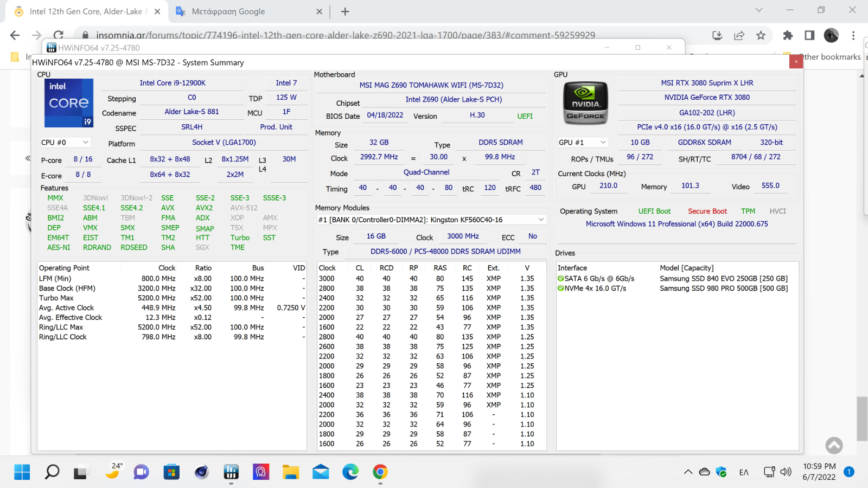
Task: Click the Windows 11 Professional build text
Action: 676,224
